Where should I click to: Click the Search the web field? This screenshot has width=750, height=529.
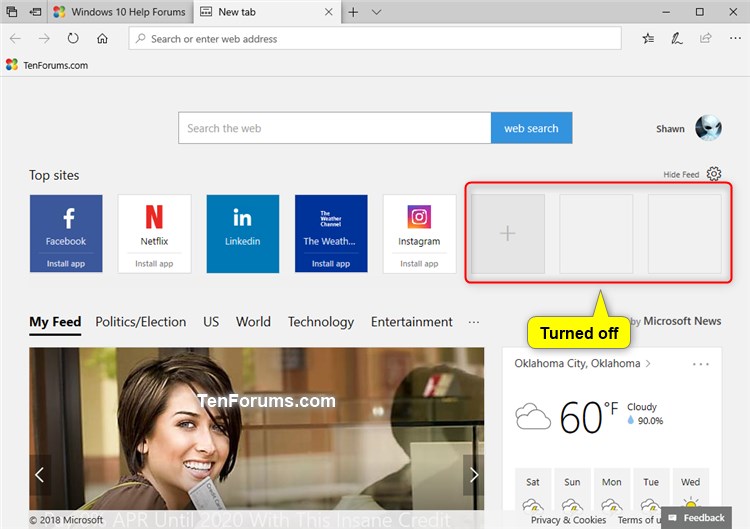[x=334, y=128]
